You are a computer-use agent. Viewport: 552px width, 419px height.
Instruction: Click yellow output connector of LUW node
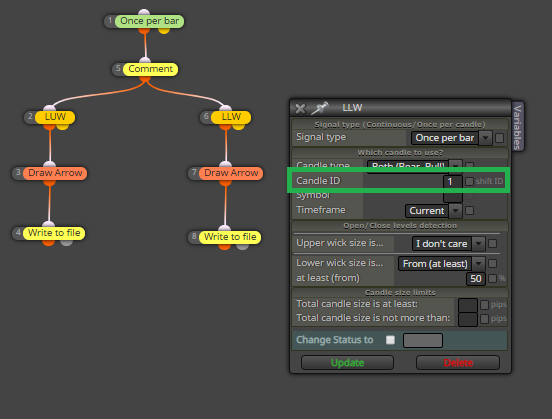coord(63,126)
